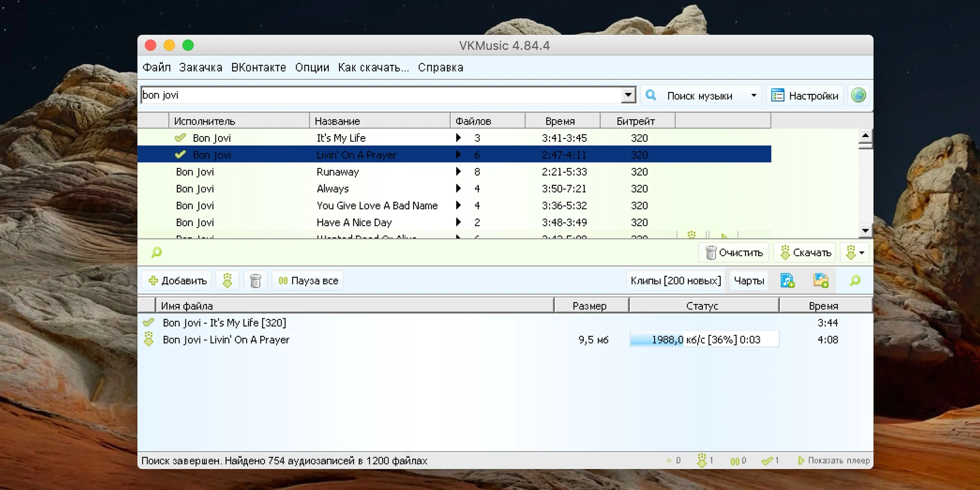Screen dimensions: 980x490
Task: Click results scrollbar up arrow
Action: (x=865, y=136)
